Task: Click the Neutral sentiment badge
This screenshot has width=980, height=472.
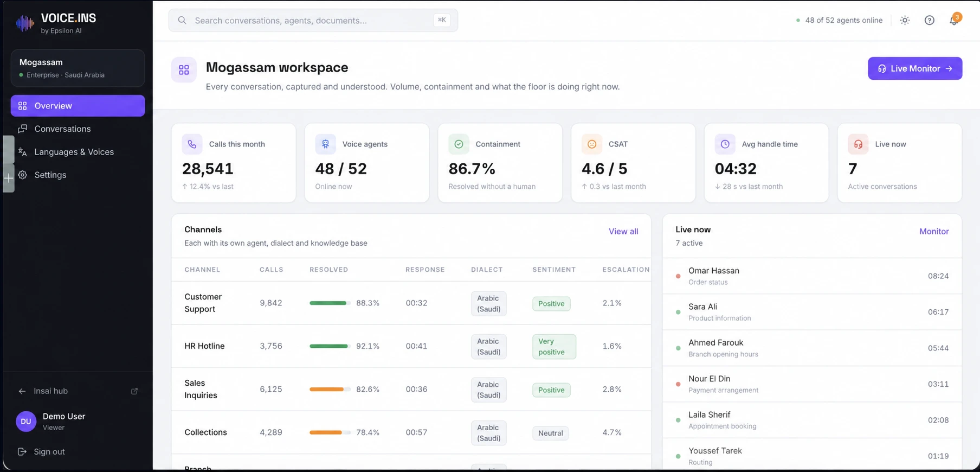Action: (551, 433)
